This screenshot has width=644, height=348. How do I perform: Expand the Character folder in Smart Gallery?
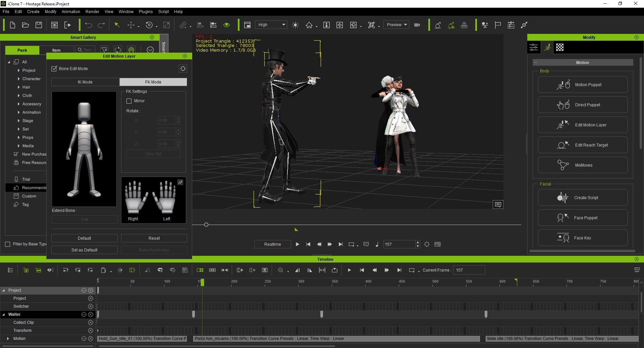(19, 79)
